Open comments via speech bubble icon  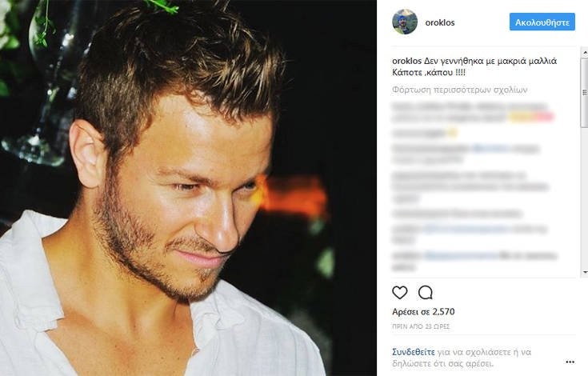coord(426,293)
